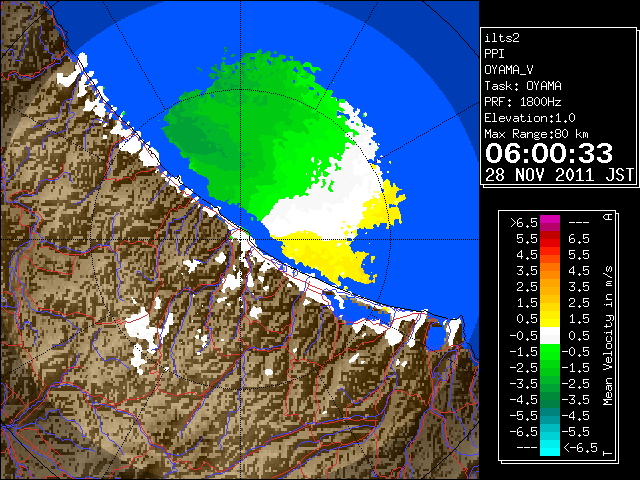Click the '<-6.5' legend label
Viewport: 640px width, 480px height.
pos(580,448)
